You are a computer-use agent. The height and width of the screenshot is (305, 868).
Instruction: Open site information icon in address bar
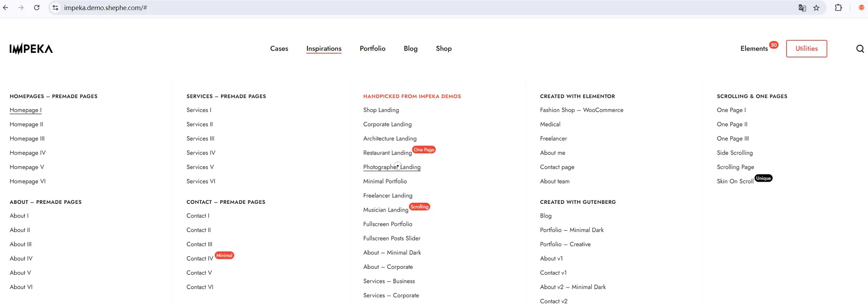pyautogui.click(x=55, y=8)
